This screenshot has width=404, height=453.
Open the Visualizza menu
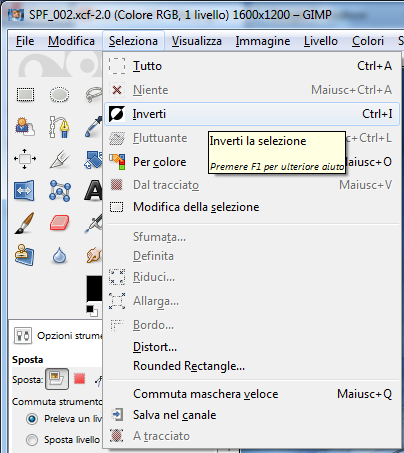[197, 41]
